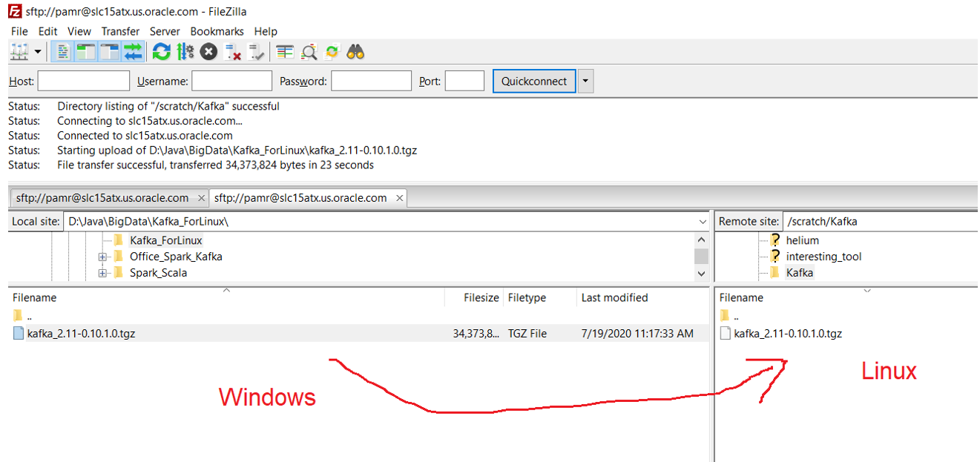Focus the Password input field
Screen dimensions: 980x462
[371, 81]
